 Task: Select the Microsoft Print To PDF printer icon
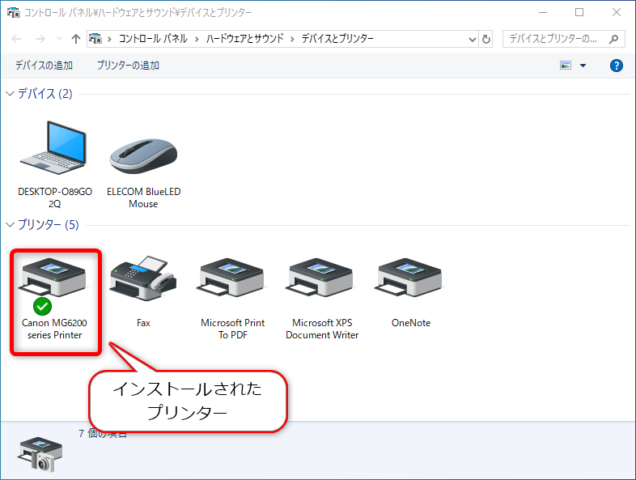click(x=232, y=278)
